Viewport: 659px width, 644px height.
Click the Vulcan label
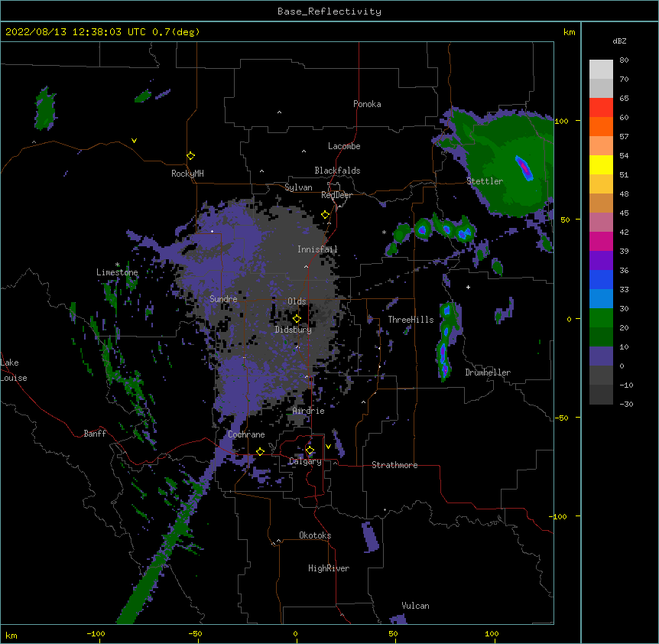point(415,606)
